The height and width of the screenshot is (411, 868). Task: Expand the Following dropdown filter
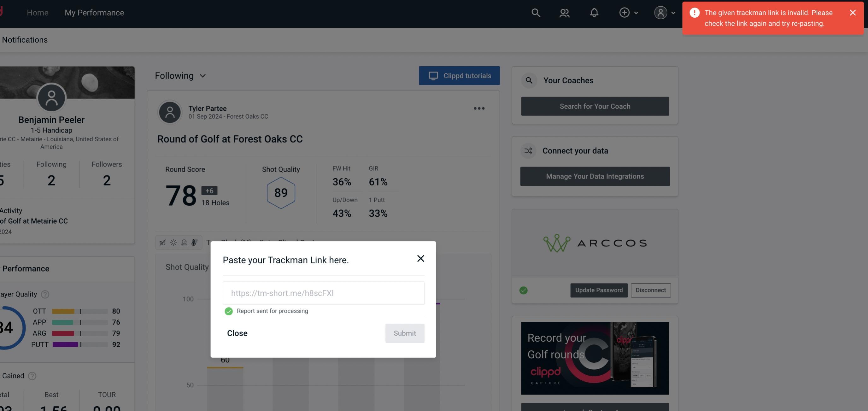click(181, 75)
